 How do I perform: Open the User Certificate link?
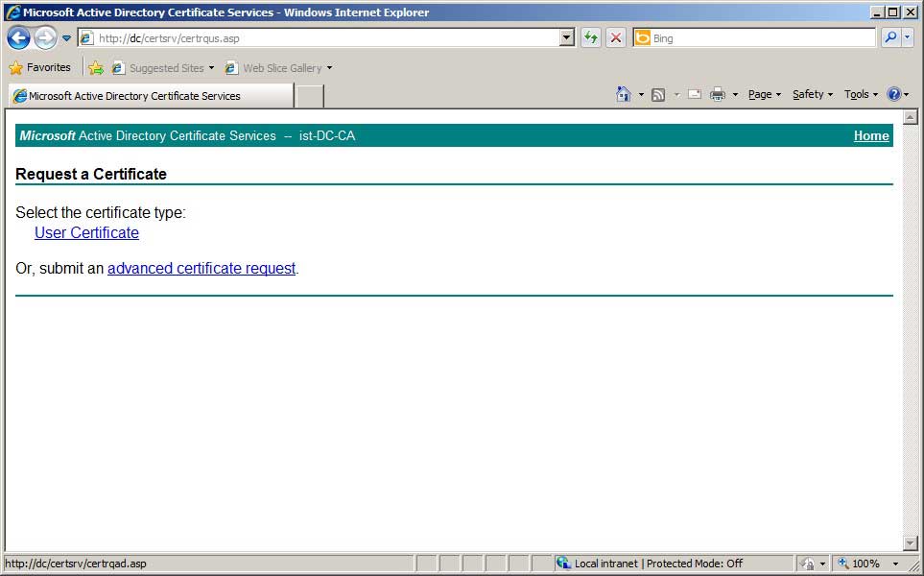[x=86, y=233]
